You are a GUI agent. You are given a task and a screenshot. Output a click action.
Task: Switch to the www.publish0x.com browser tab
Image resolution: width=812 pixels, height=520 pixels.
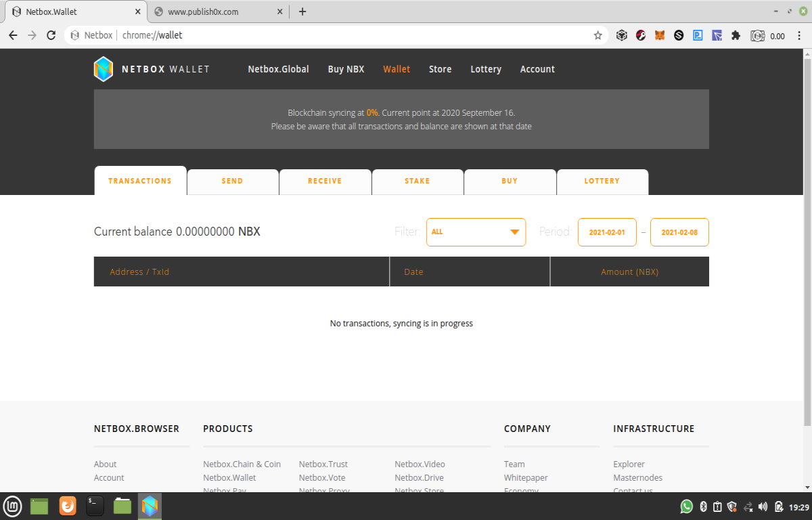[218, 12]
